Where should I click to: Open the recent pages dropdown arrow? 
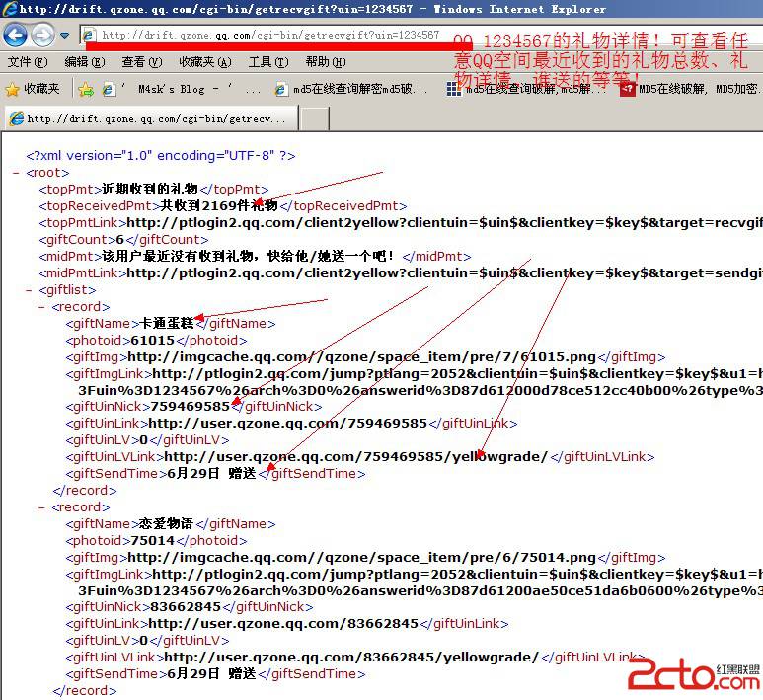64,35
